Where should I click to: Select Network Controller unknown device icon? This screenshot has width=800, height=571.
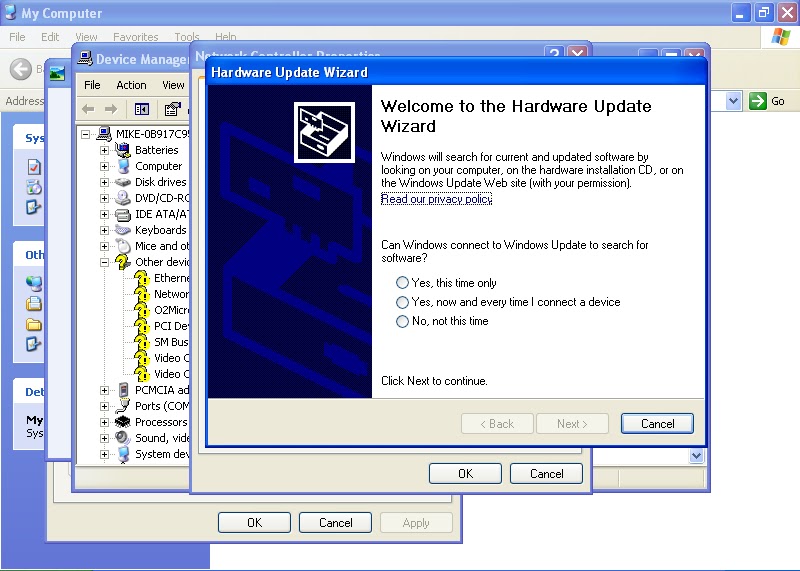(x=142, y=294)
